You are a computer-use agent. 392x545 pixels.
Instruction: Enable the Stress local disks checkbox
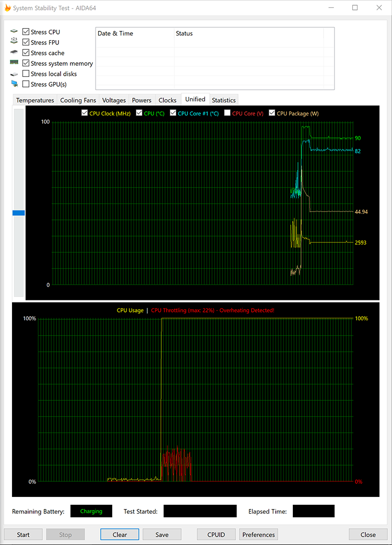click(26, 73)
